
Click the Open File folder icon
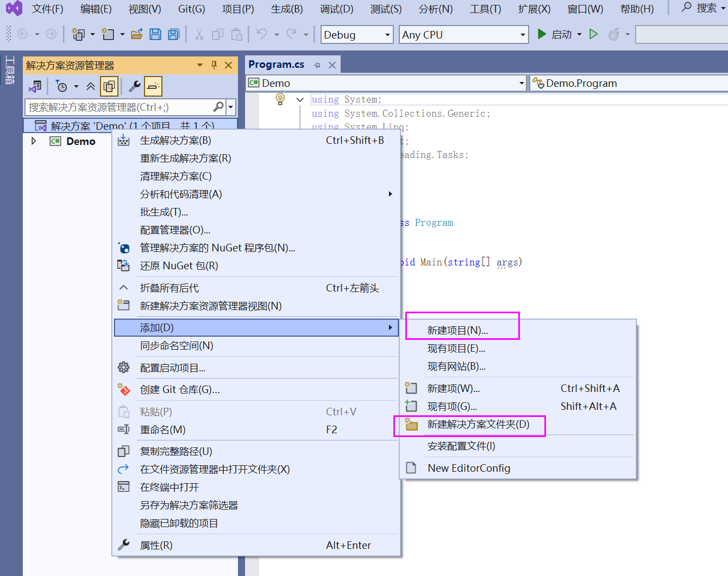(x=137, y=34)
